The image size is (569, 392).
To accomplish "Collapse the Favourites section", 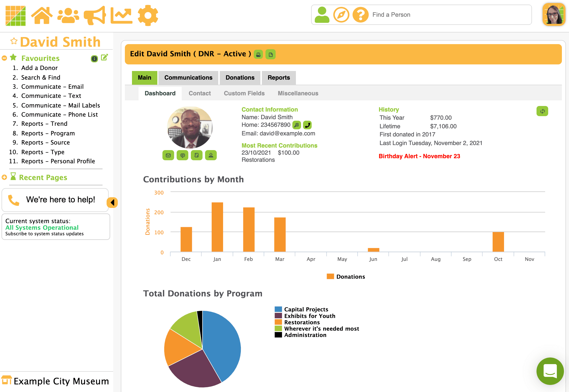I will [x=4, y=58].
